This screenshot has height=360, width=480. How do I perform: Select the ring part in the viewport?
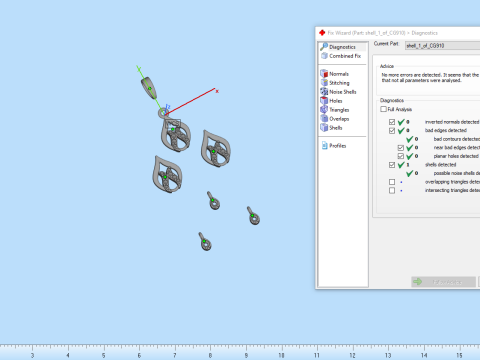point(149,88)
